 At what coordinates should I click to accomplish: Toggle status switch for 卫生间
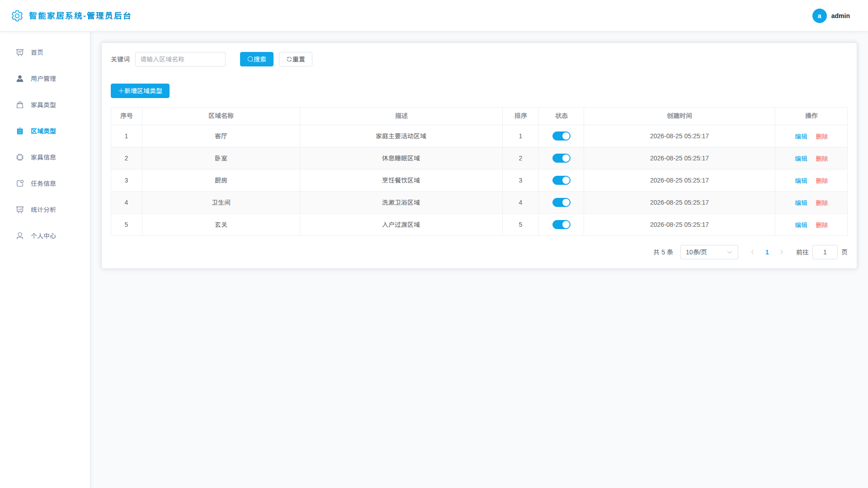pos(561,202)
